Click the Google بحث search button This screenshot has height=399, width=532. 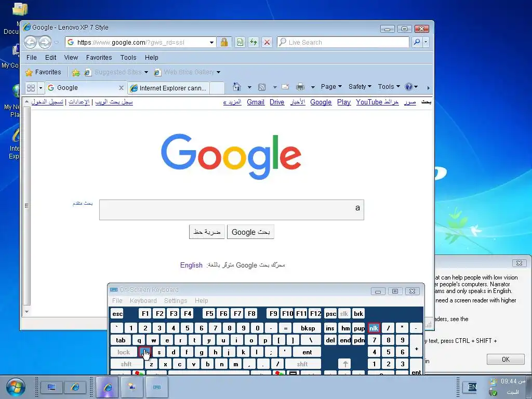(250, 232)
